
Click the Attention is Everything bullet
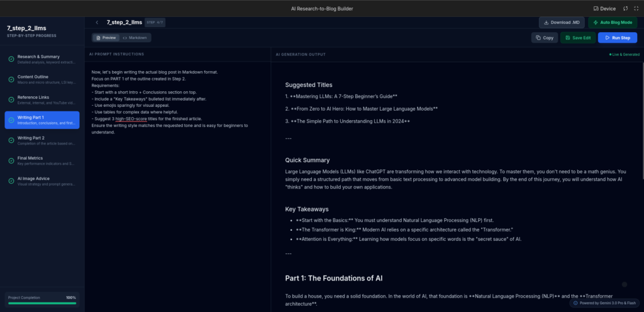408,239
